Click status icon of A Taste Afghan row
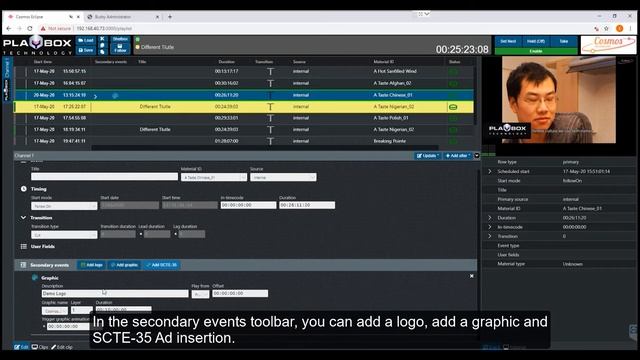Screen dimensions: 640x360 coord(453,83)
